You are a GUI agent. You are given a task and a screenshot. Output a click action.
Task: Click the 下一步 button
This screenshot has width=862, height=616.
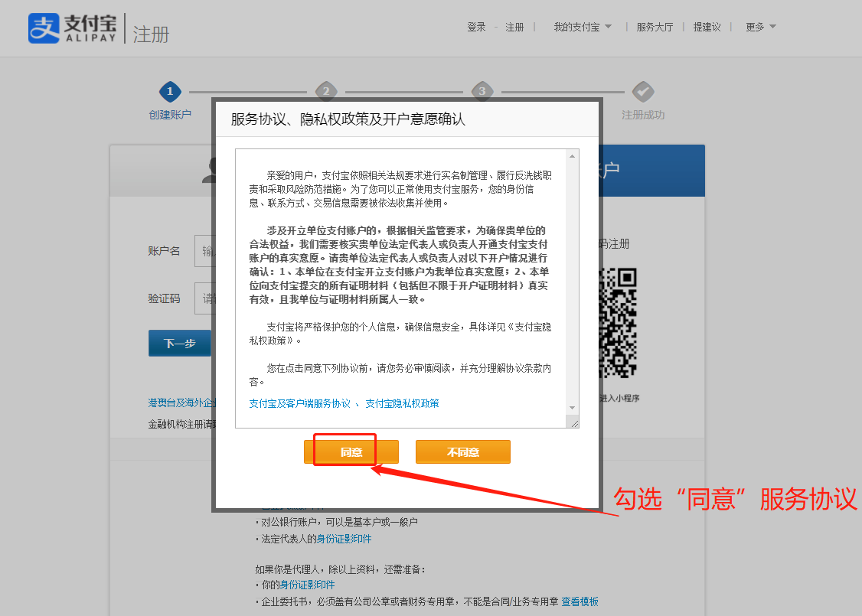(x=180, y=344)
